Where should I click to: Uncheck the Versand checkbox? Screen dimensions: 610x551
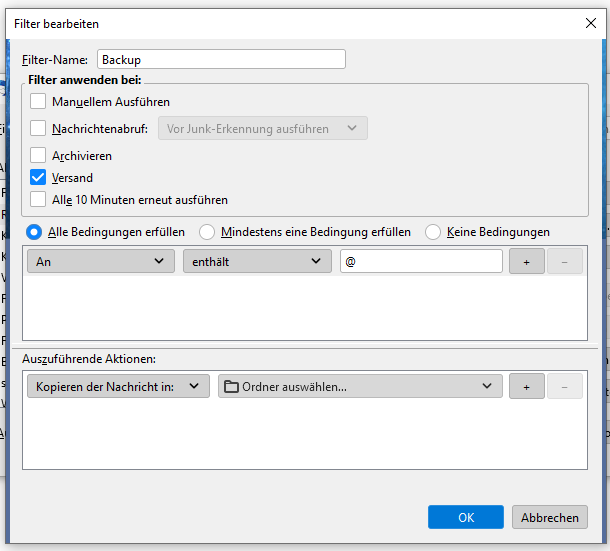point(38,177)
